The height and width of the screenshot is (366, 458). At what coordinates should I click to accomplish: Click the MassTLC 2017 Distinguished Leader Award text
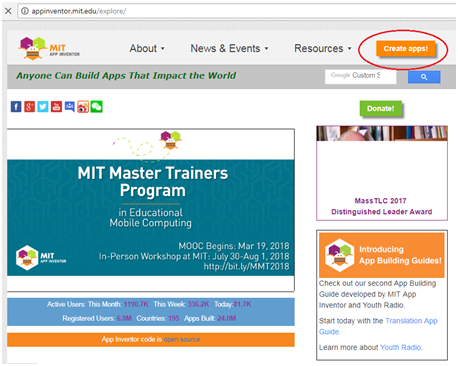[x=382, y=206]
